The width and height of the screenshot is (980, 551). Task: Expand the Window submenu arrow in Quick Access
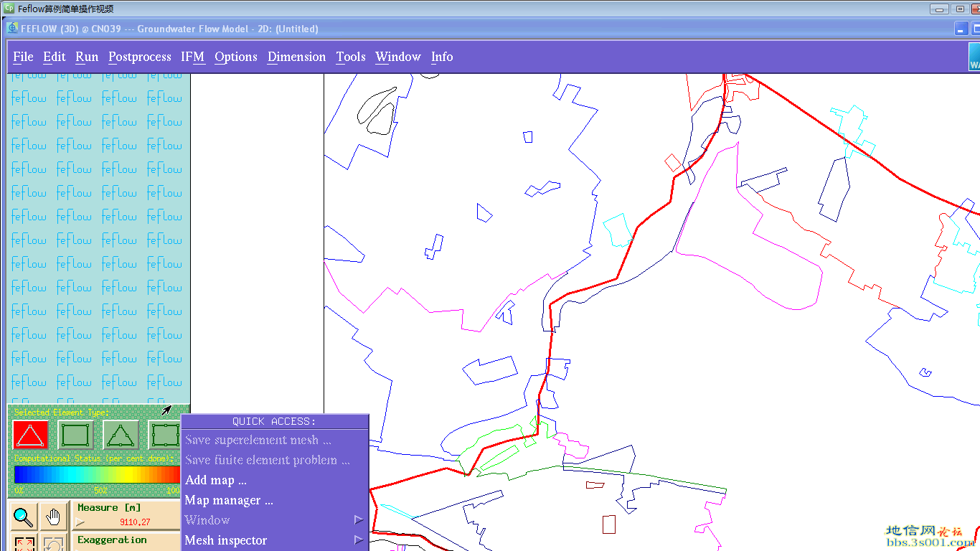(359, 520)
